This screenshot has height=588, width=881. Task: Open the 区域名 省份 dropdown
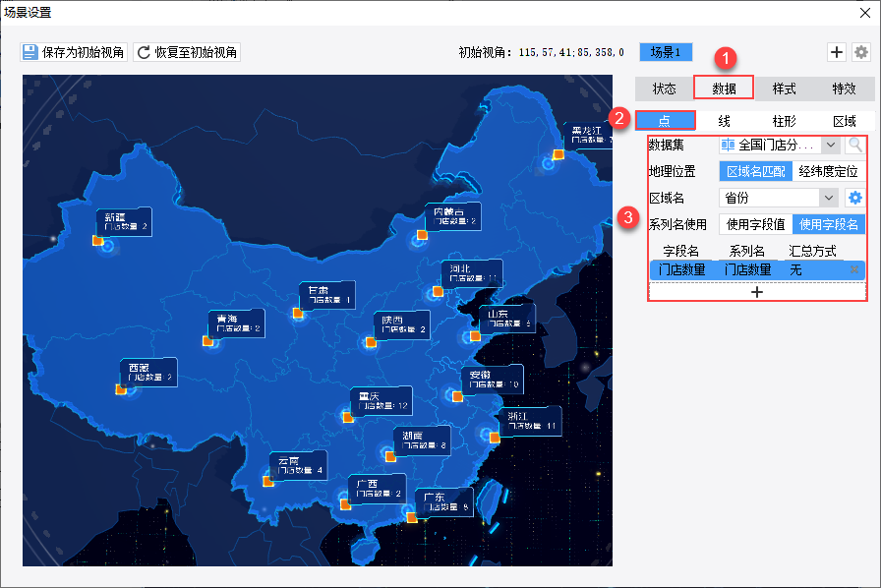click(x=829, y=198)
